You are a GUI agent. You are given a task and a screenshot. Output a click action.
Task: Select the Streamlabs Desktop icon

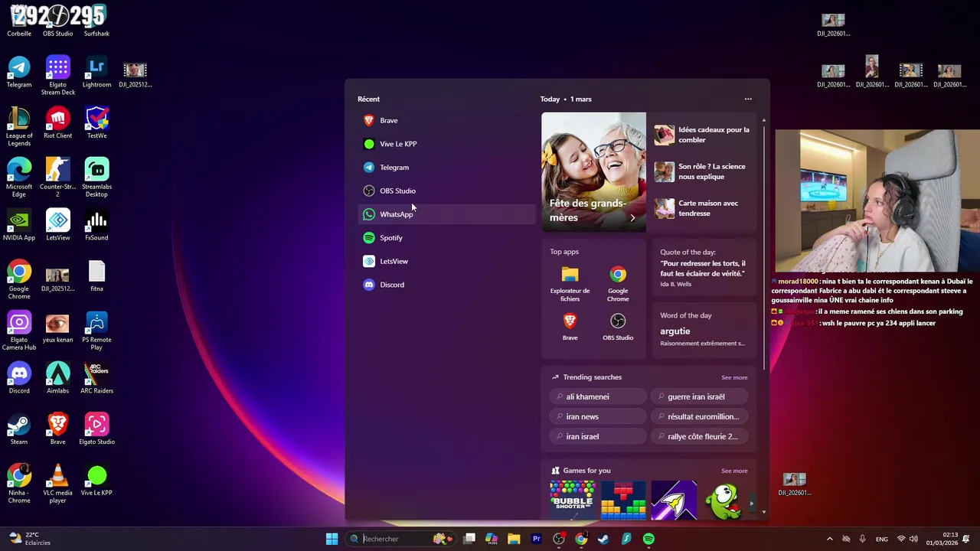[x=96, y=178]
